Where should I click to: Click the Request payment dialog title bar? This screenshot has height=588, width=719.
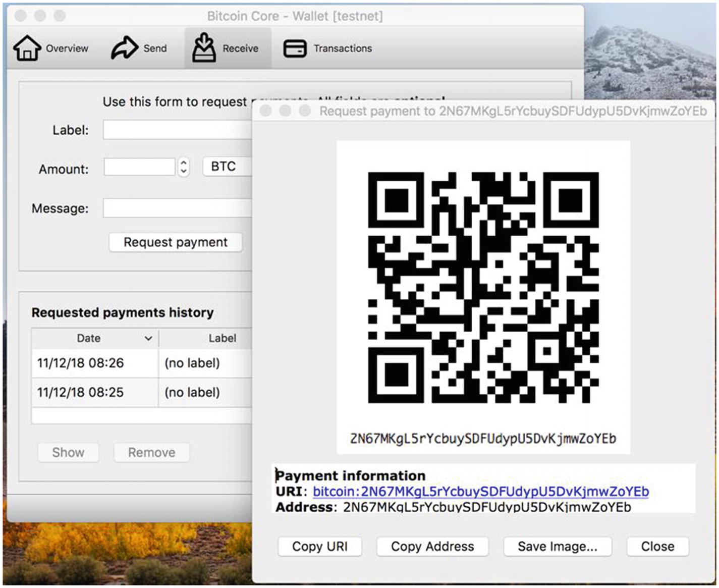(483, 111)
